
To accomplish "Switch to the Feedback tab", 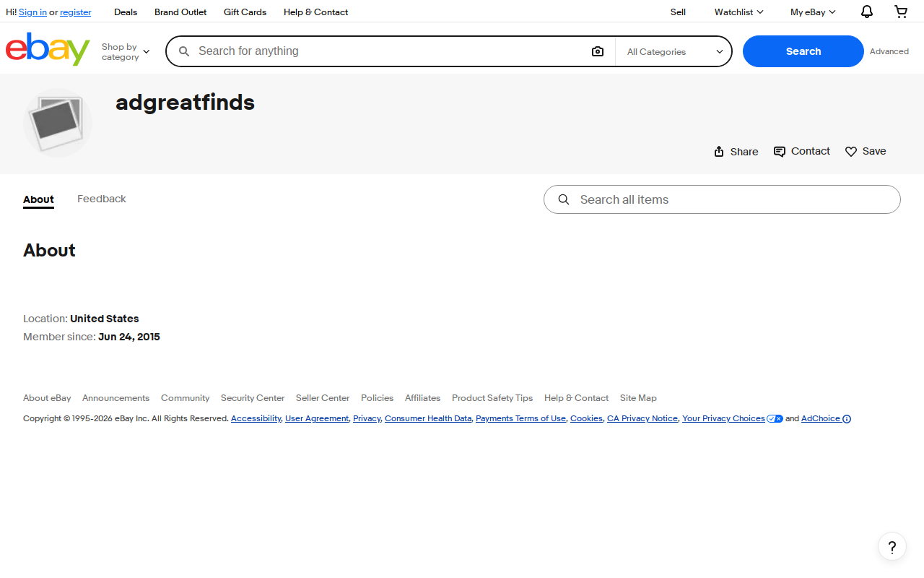I will pos(102,199).
